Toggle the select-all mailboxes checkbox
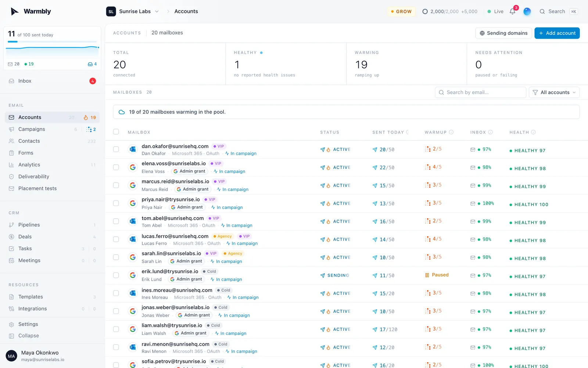588x368 pixels. pyautogui.click(x=116, y=132)
